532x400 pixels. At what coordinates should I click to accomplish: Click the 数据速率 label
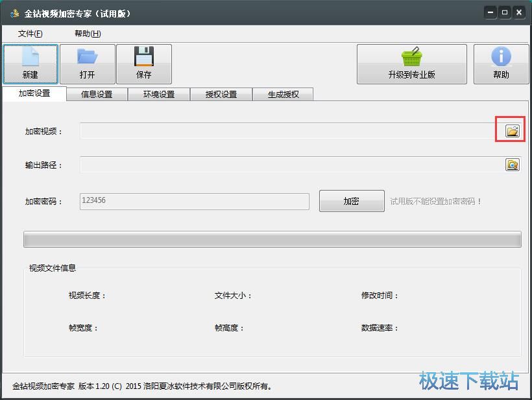tap(380, 328)
